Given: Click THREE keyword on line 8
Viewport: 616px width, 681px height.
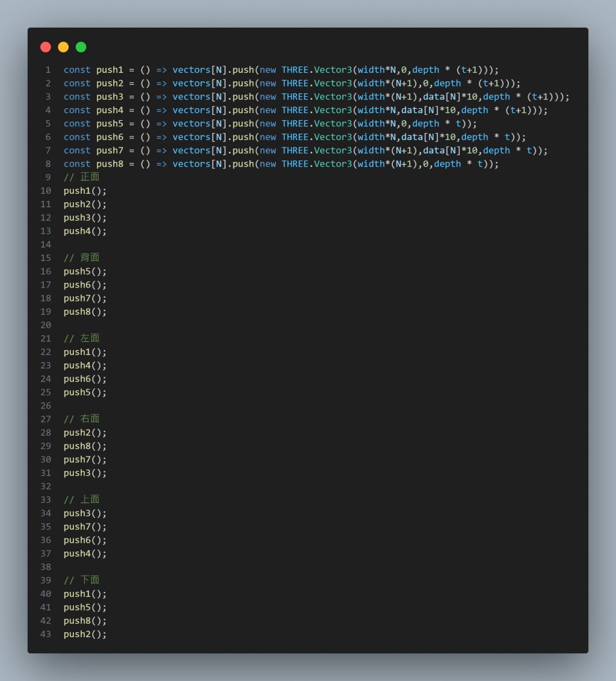Looking at the screenshot, I should [x=295, y=164].
